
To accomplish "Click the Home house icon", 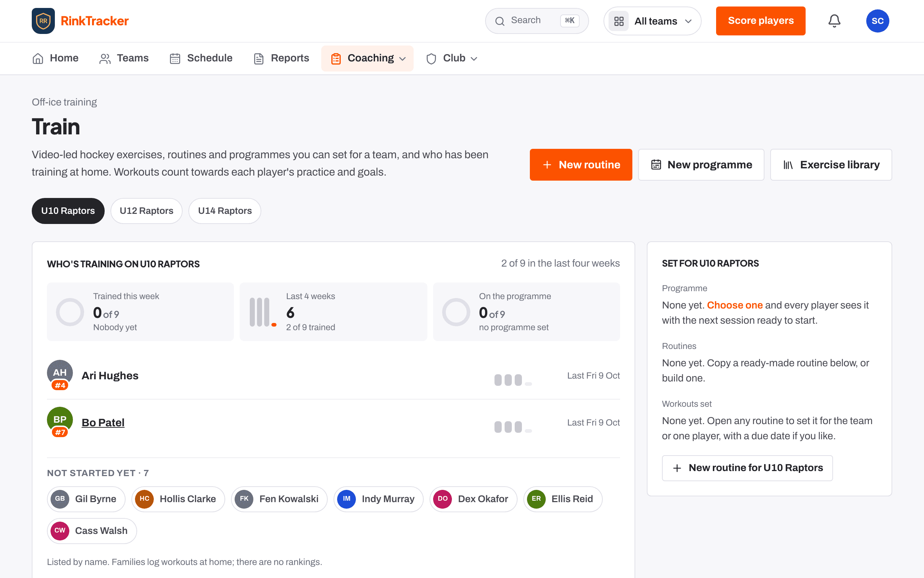I will (x=38, y=59).
